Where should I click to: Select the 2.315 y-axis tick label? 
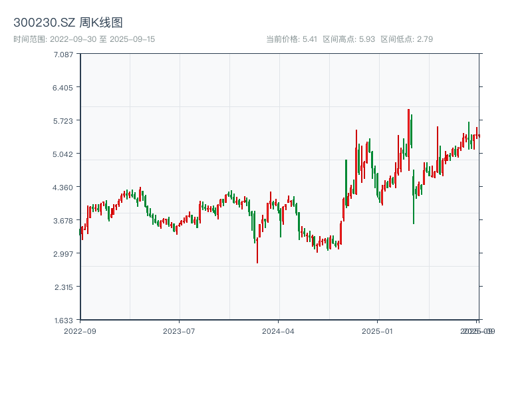point(64,287)
